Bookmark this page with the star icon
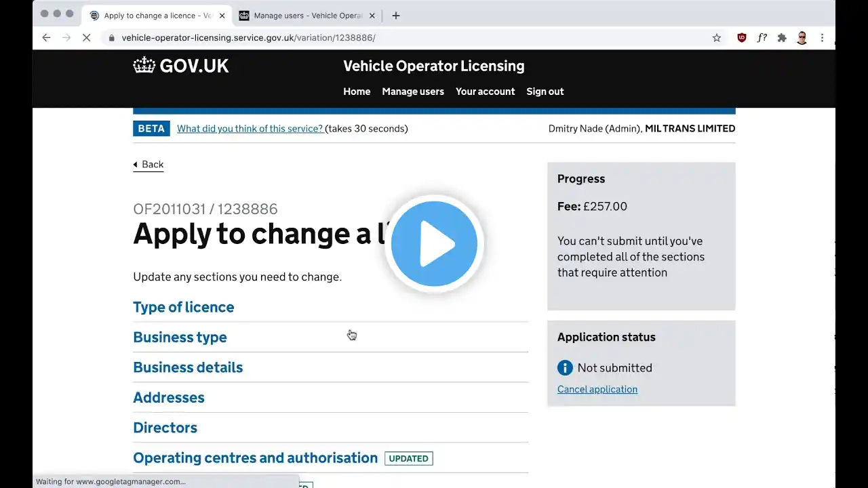This screenshot has height=488, width=868. click(x=716, y=38)
